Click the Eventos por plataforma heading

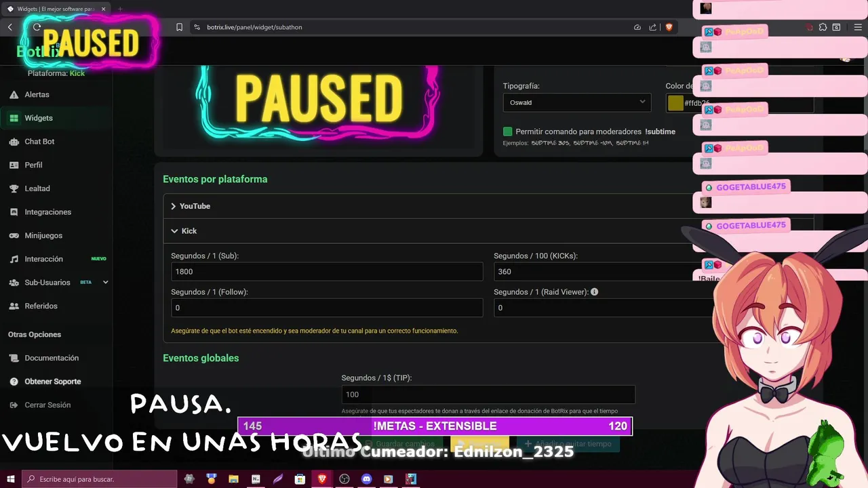pos(215,180)
